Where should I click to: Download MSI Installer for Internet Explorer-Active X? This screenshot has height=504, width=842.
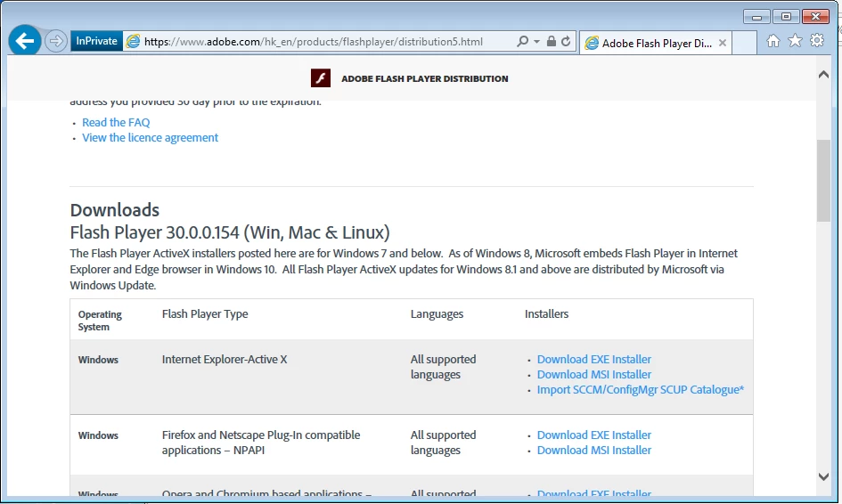[x=594, y=374]
